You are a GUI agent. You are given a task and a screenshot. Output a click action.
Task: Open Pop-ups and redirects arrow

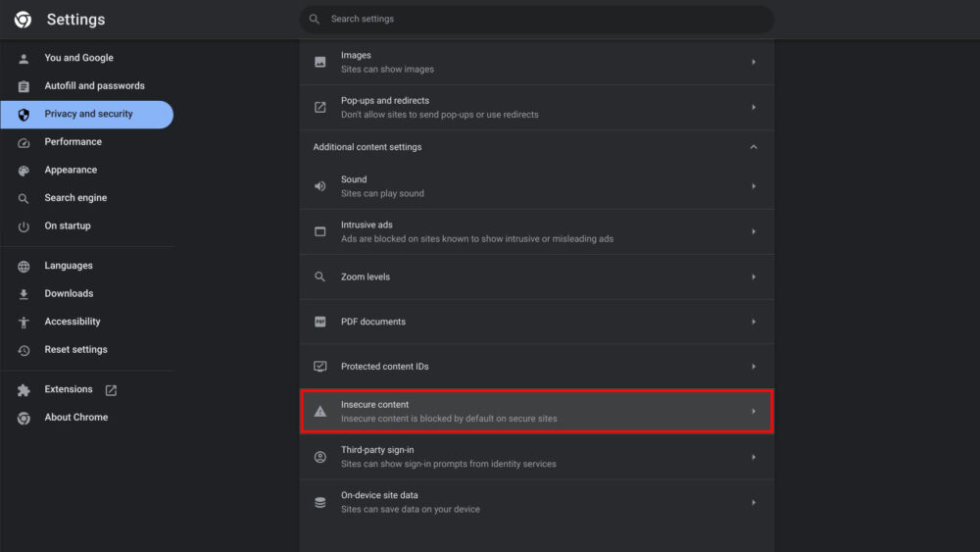pyautogui.click(x=753, y=108)
